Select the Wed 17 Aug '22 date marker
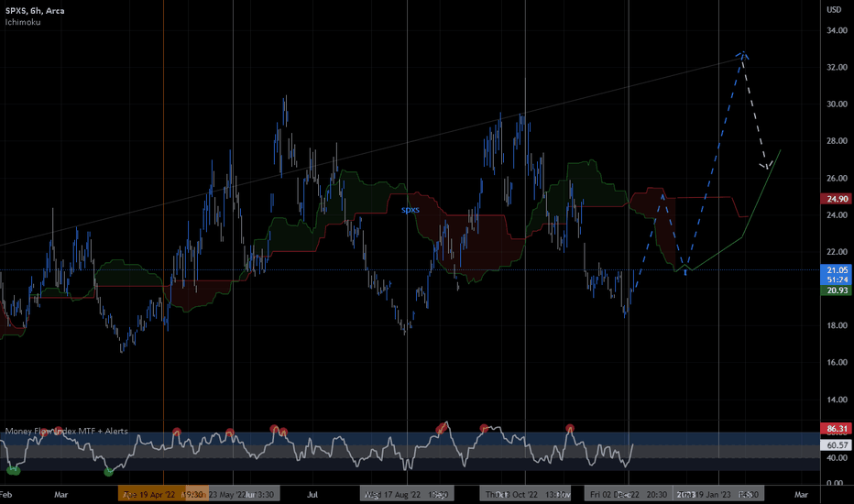Screen dimensions: 854x504 click(407, 494)
